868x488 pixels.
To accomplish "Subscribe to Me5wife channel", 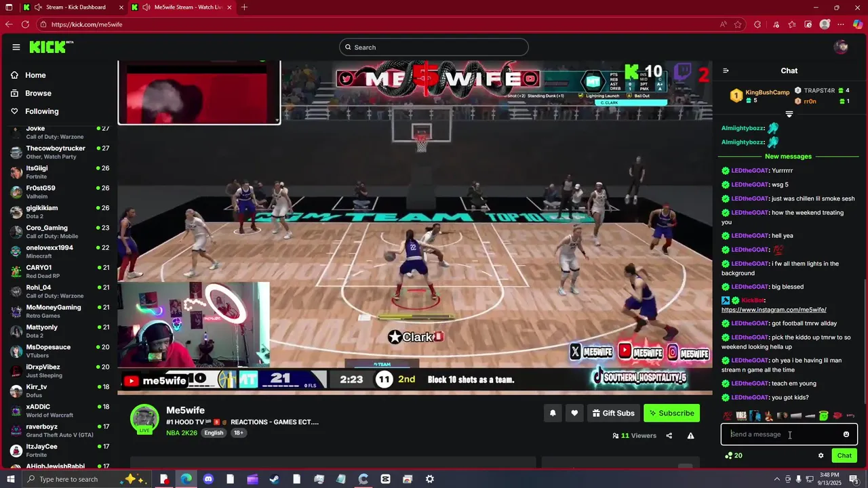I will coord(671,413).
